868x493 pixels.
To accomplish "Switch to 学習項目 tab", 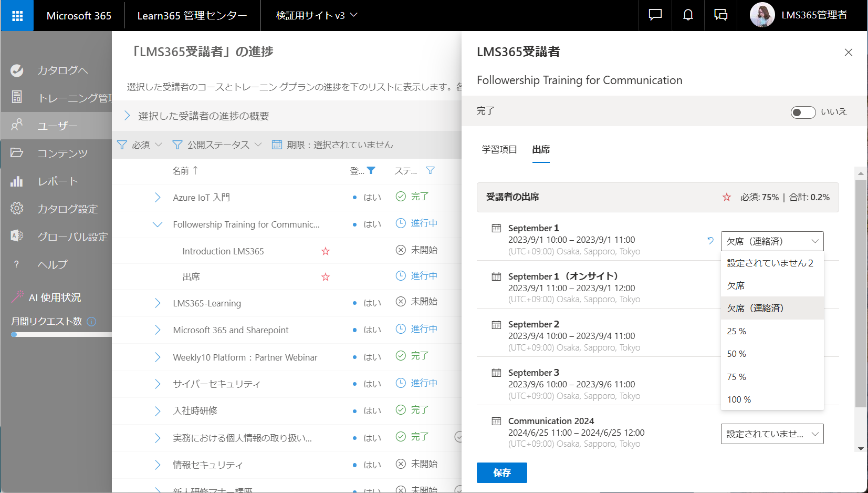I will click(x=499, y=149).
